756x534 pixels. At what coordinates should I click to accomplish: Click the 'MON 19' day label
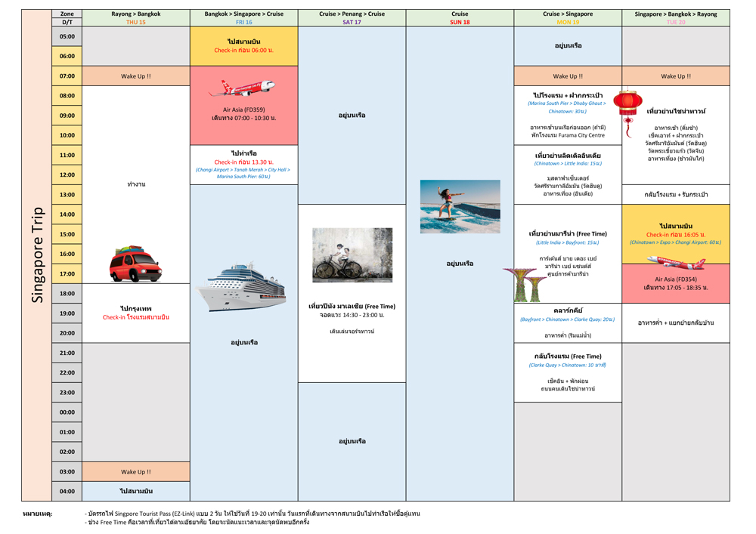pyautogui.click(x=568, y=22)
